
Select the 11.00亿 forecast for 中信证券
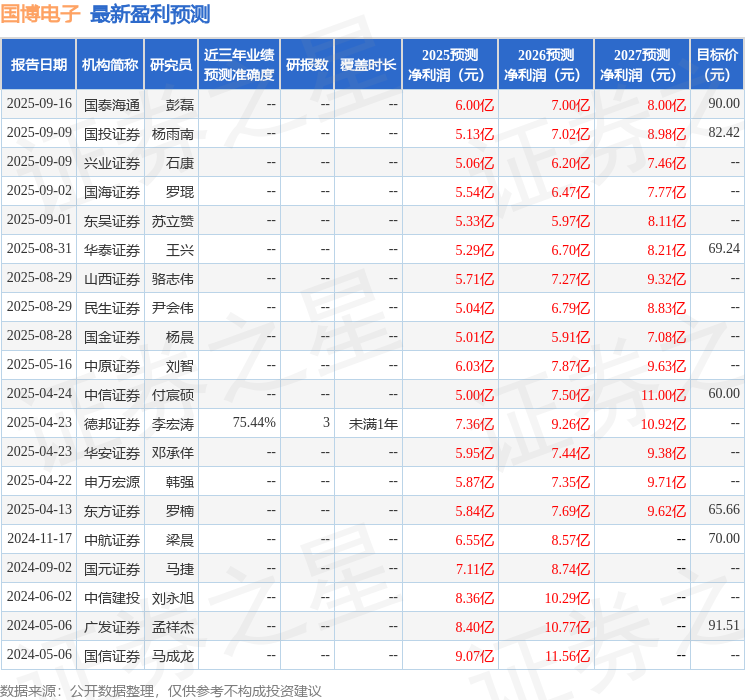(663, 395)
